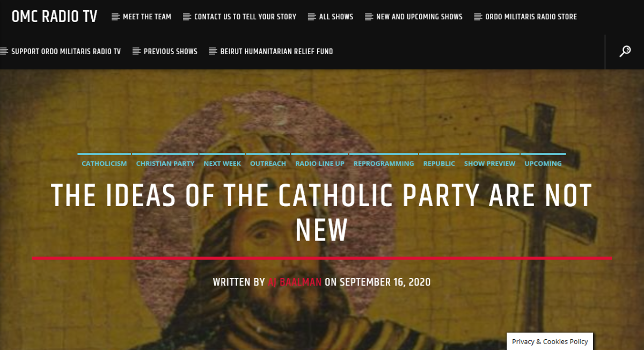Select the Christian Party category tag
The height and width of the screenshot is (350, 644).
pyautogui.click(x=165, y=163)
